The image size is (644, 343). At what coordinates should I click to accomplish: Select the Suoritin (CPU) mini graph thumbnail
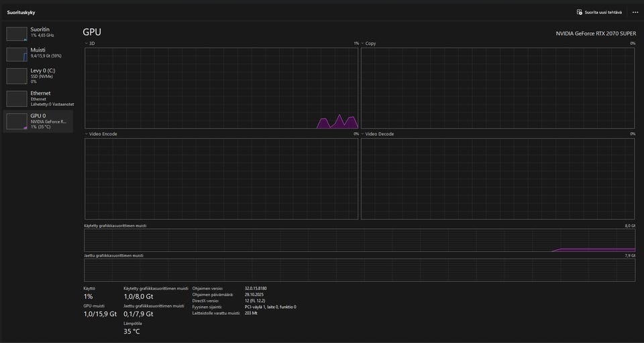pyautogui.click(x=17, y=34)
